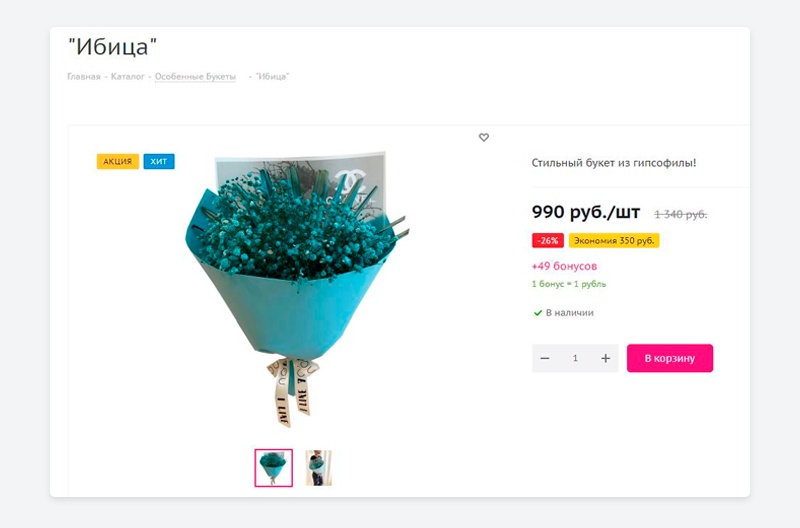Viewport: 800px width, 528px height.
Task: Open the Главная breadcrumb link
Action: pyautogui.click(x=84, y=77)
